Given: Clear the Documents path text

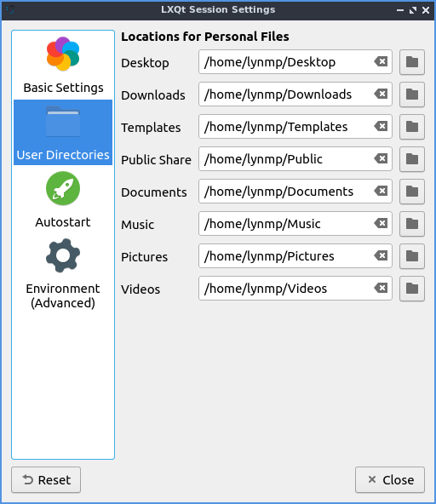Looking at the screenshot, I should tap(381, 191).
